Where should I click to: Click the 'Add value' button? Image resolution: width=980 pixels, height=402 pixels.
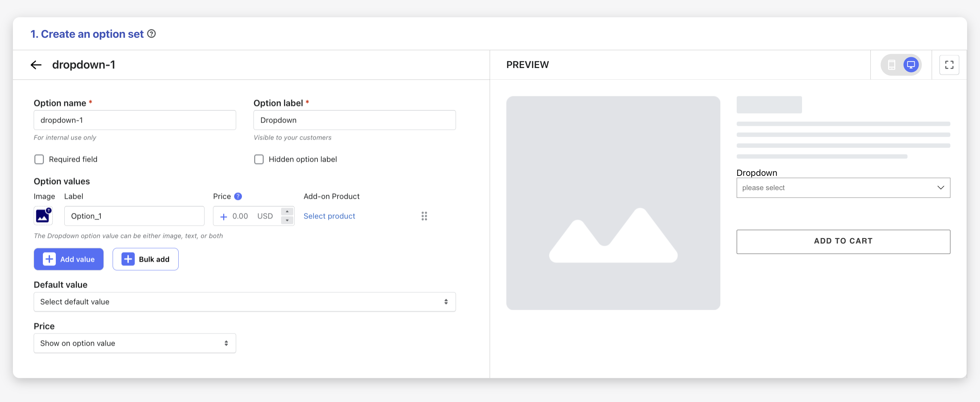69,259
